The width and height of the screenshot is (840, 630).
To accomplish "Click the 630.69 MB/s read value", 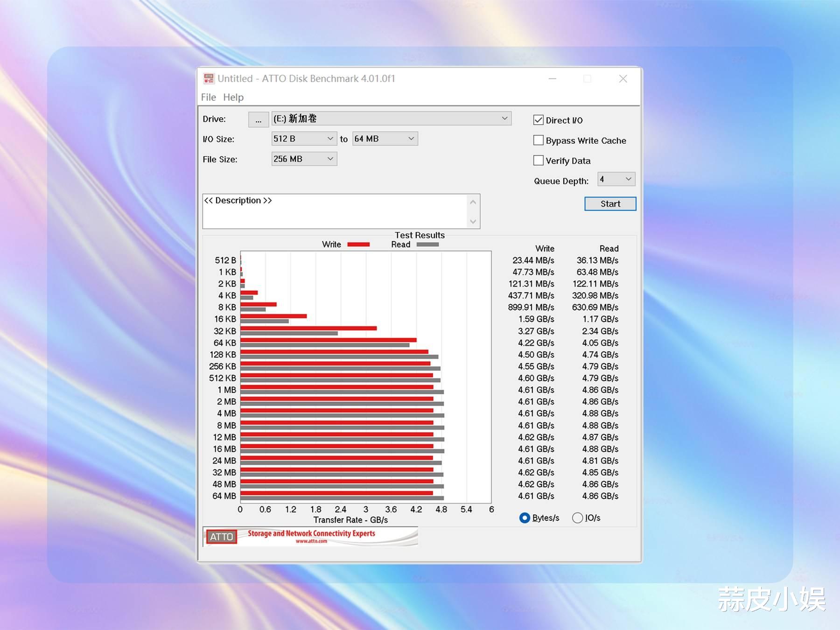I will (x=595, y=307).
